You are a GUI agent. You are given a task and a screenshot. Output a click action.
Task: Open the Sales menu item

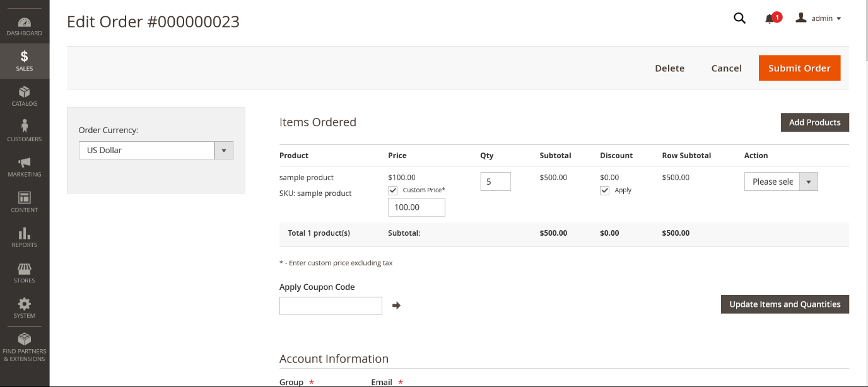24,61
